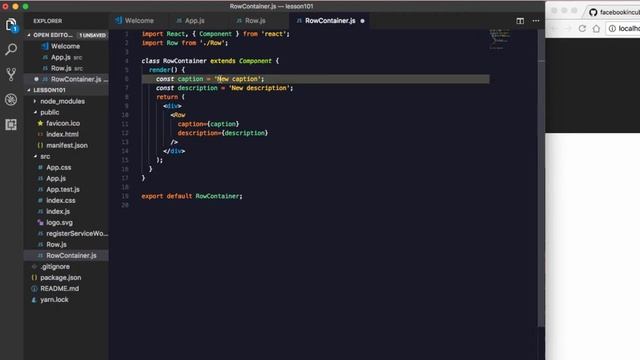Image resolution: width=640 pixels, height=360 pixels.
Task: Click the class RowContainer declaration line
Action: [210, 61]
